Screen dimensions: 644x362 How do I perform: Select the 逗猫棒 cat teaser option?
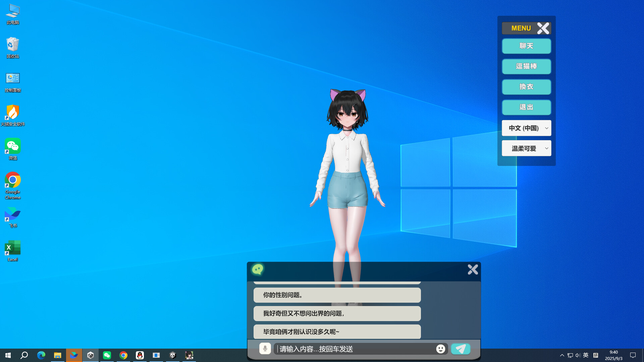point(526,66)
